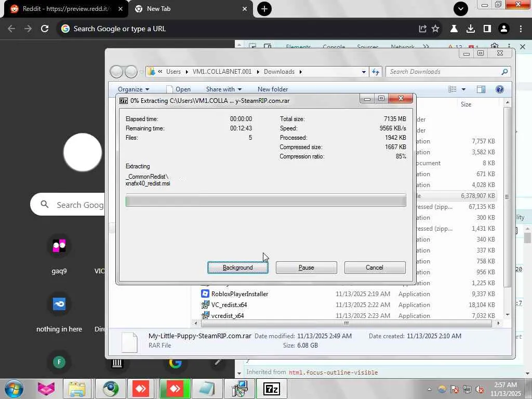The height and width of the screenshot is (399, 532).
Task: Click the horizontal scrollbar of the file list
Action: [x=347, y=323]
